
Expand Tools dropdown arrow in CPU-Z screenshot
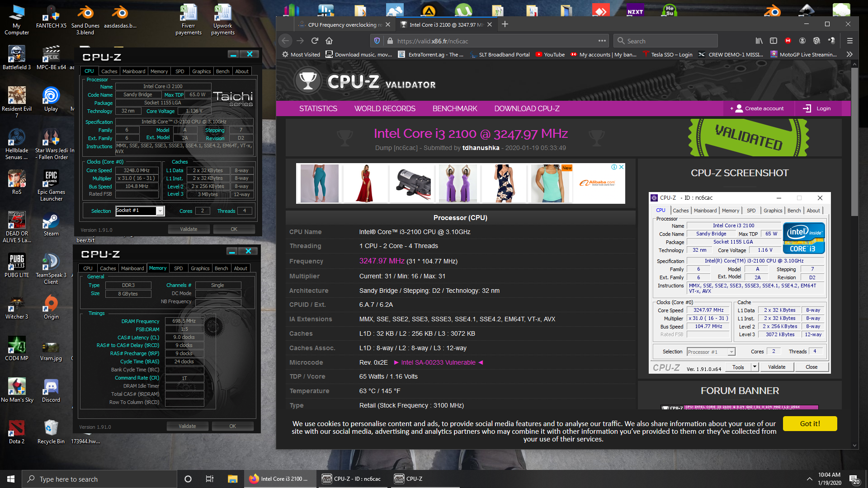click(x=755, y=367)
